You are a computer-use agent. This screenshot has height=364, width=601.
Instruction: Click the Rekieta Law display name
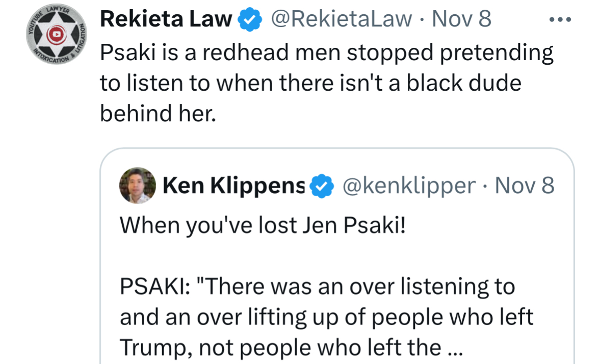(166, 19)
